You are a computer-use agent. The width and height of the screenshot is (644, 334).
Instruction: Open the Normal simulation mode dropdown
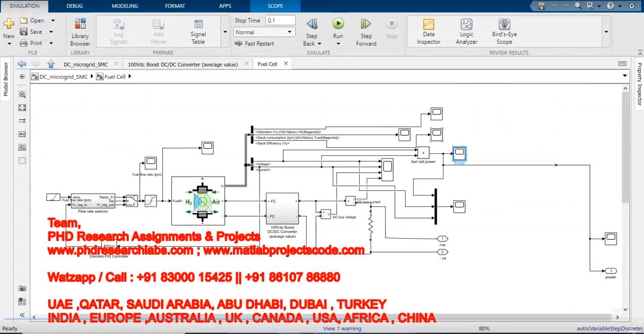click(x=265, y=32)
